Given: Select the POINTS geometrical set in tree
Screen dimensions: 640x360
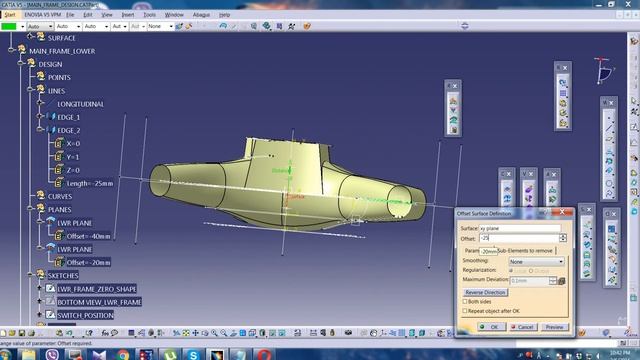Looking at the screenshot, I should tap(59, 78).
